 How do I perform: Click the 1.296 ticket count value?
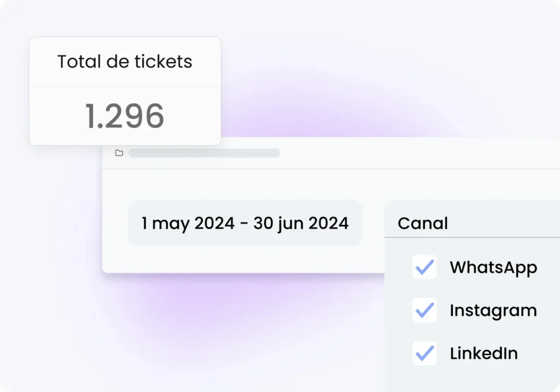125,116
